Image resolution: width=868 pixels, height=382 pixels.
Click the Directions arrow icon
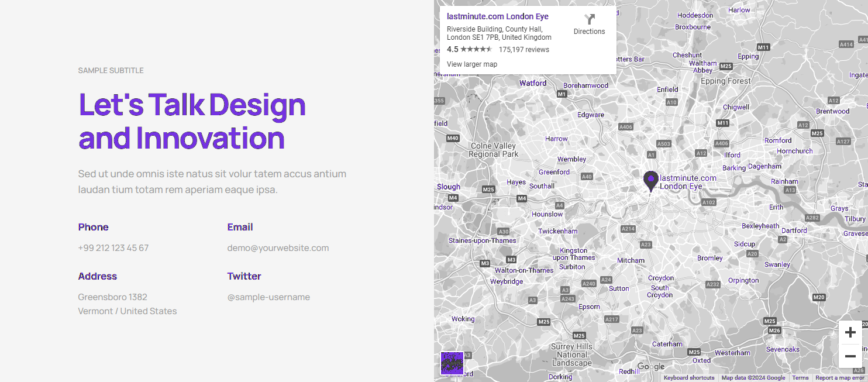[589, 19]
